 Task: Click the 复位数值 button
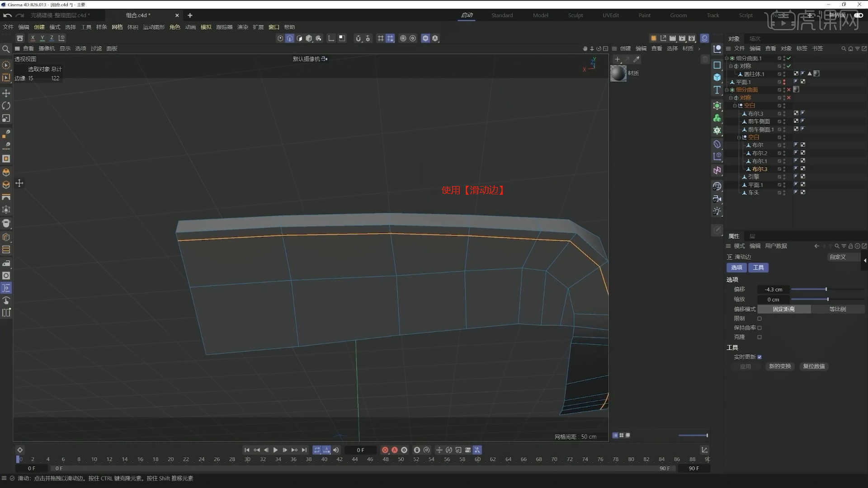814,366
